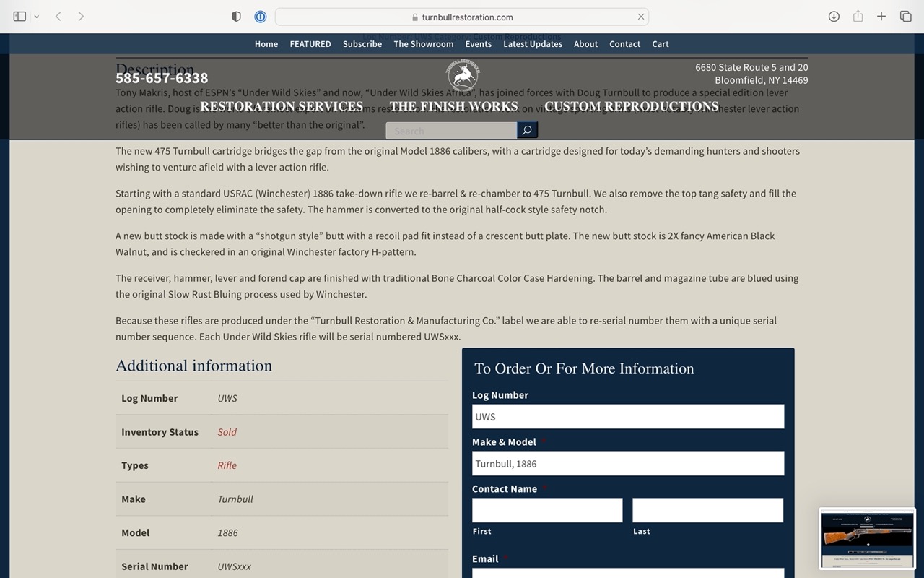The image size is (924, 578).
Task: Open the Cart menu item
Action: click(x=661, y=44)
